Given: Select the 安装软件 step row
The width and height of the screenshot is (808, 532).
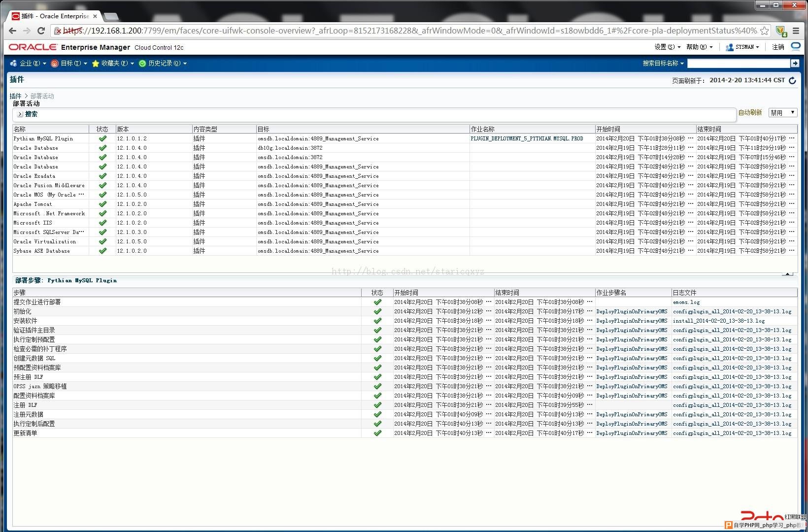Looking at the screenshot, I should click(x=405, y=321).
